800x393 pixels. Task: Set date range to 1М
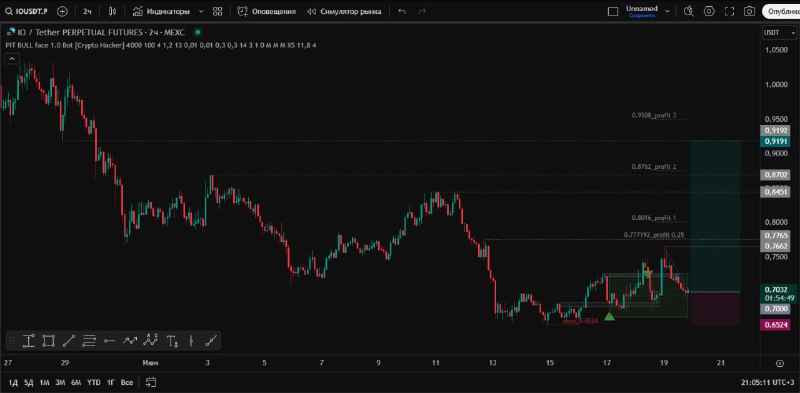coord(44,382)
